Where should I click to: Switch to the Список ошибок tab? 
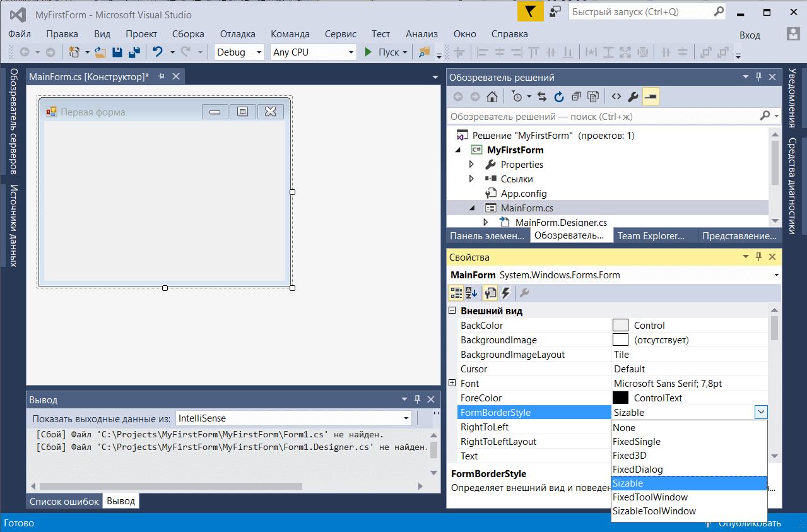[64, 501]
